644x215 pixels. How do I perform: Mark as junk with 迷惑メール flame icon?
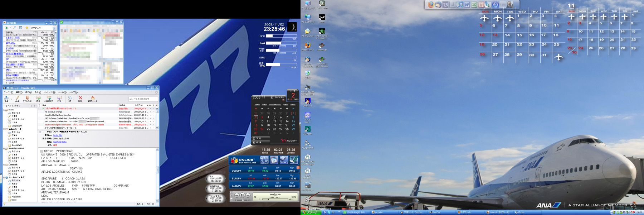point(93,99)
